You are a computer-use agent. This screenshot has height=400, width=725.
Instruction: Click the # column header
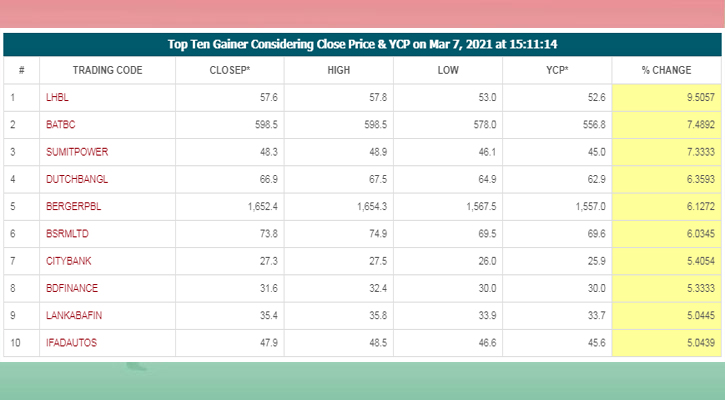[x=21, y=70]
